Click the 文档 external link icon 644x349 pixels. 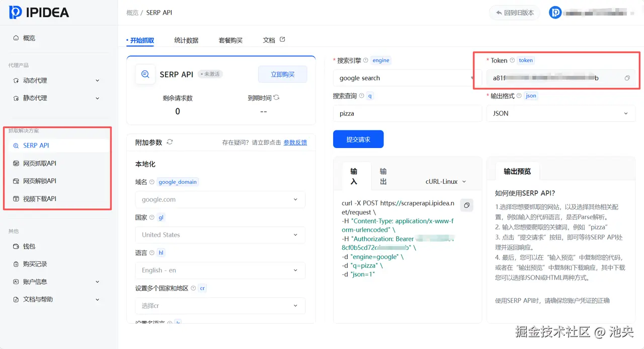(282, 39)
